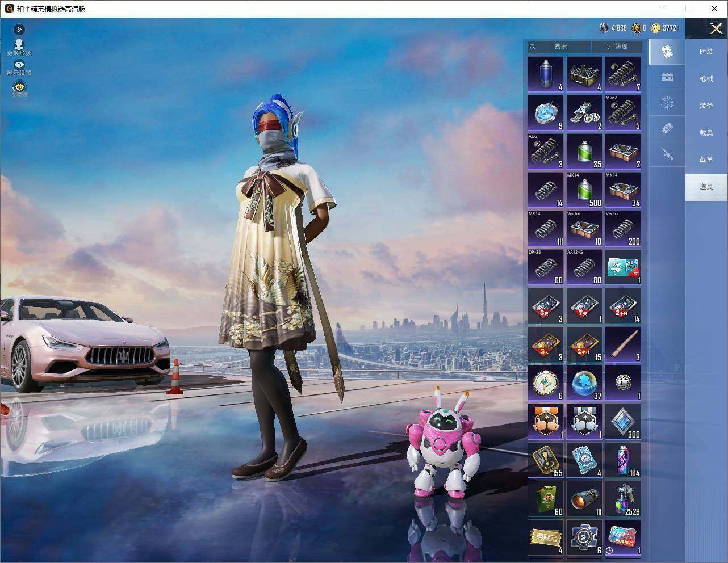Select the wooden stick item
Image resolution: width=728 pixels, height=563 pixels.
point(623,344)
